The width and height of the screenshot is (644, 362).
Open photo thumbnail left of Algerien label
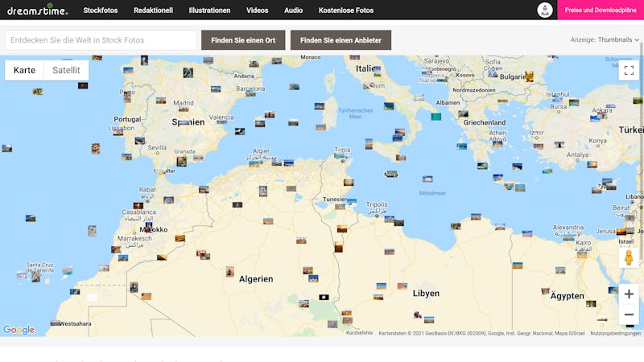pos(230,272)
